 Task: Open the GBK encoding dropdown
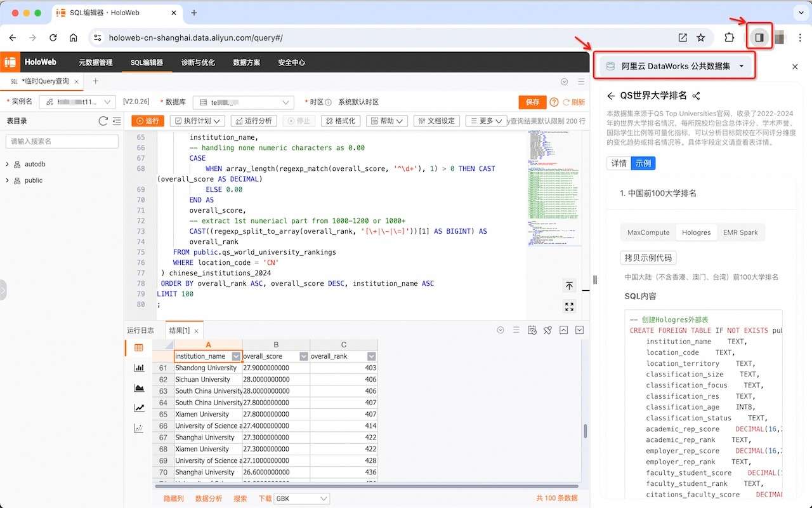pyautogui.click(x=302, y=499)
